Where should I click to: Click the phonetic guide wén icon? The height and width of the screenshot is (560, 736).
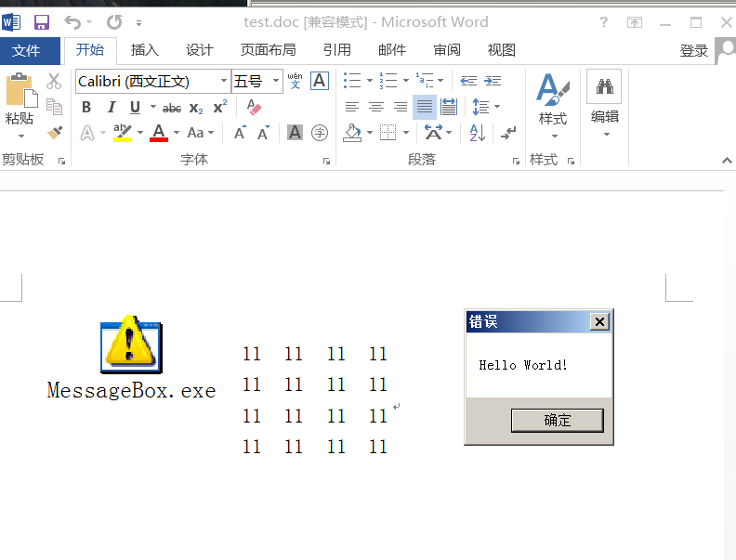(x=296, y=81)
